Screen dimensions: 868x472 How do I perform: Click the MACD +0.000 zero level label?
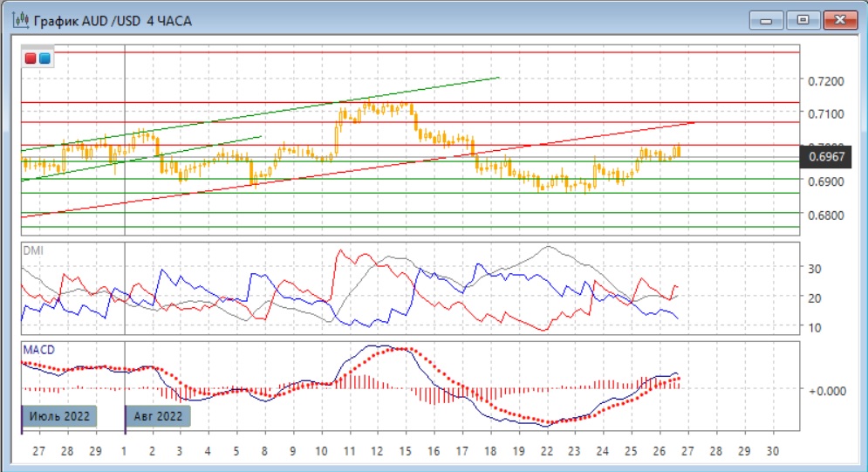[x=827, y=391]
